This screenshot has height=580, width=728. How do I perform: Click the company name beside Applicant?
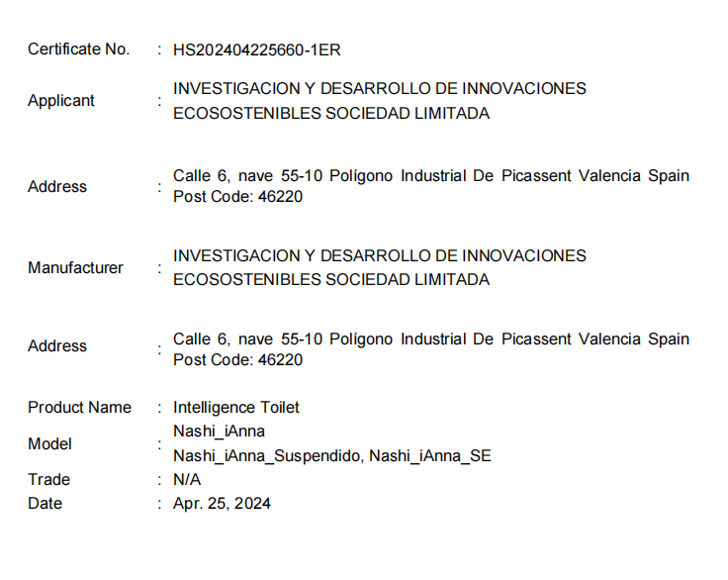tap(380, 100)
